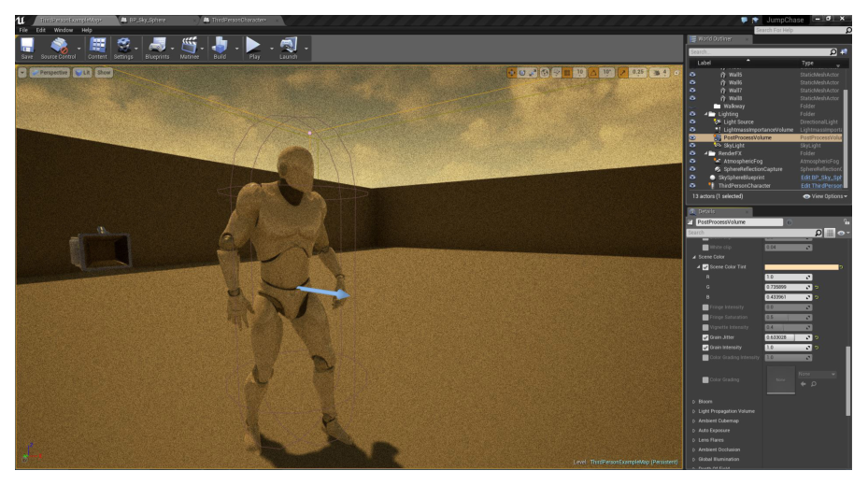This screenshot has width=868, height=485.
Task: Toggle the Grain Jitter checkbox
Action: (x=705, y=337)
